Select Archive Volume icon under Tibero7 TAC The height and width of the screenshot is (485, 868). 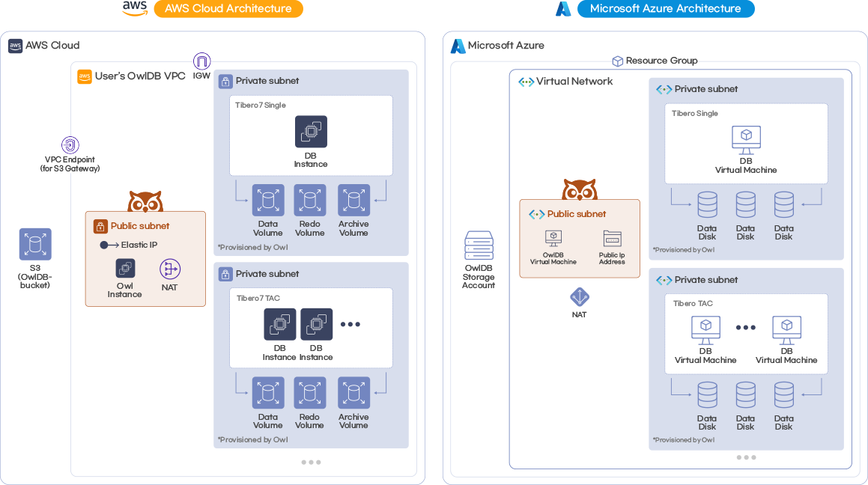tap(353, 393)
